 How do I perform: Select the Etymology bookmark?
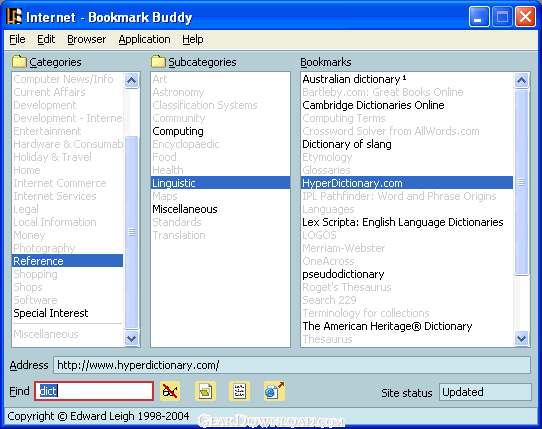(x=407, y=157)
